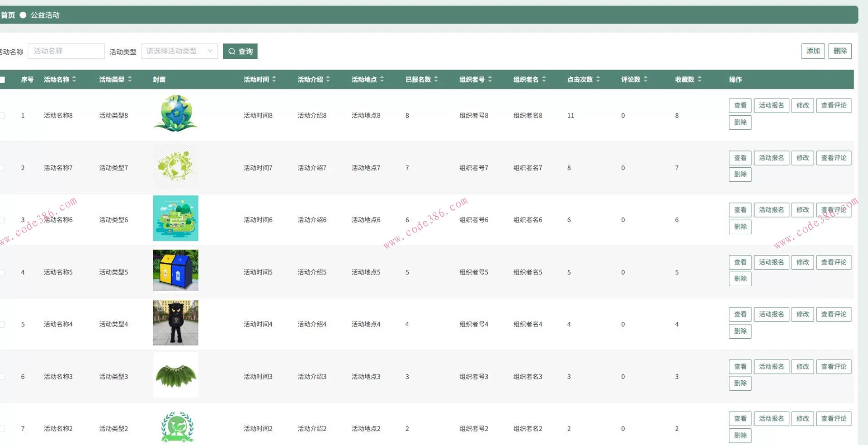Sort by 活动名称 column arrows

point(74,79)
